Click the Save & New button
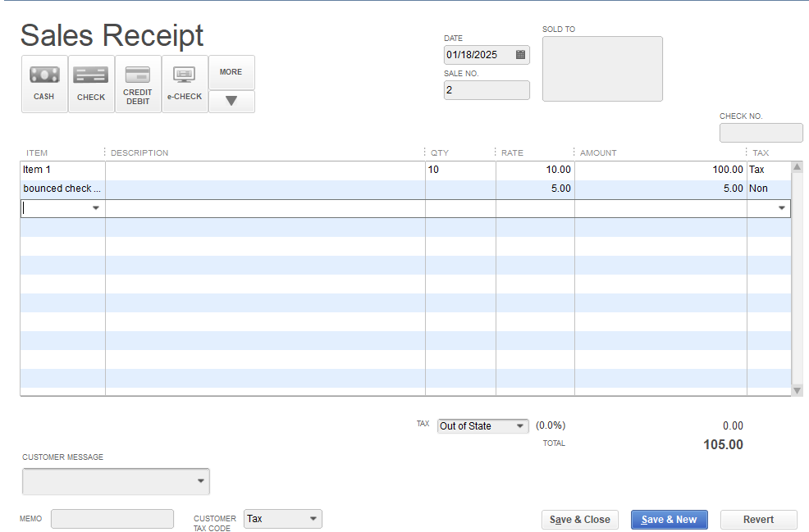Image resolution: width=809 pixels, height=532 pixels. (670, 520)
